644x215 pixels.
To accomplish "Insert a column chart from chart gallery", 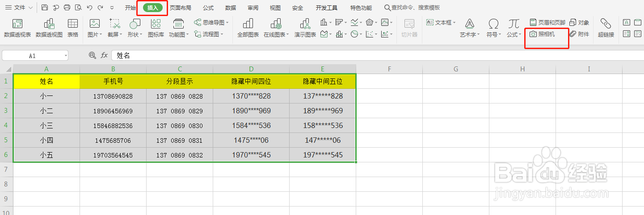I will (x=324, y=22).
